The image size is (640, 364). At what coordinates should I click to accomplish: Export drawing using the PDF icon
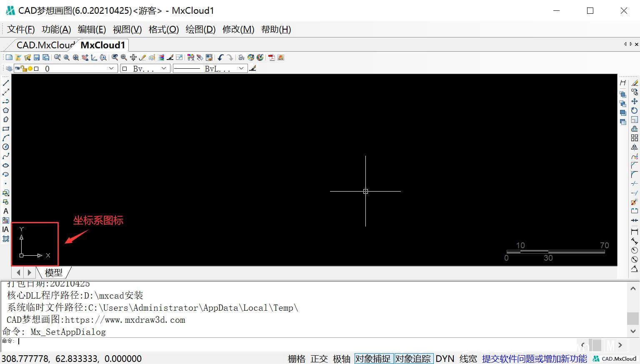tap(271, 57)
